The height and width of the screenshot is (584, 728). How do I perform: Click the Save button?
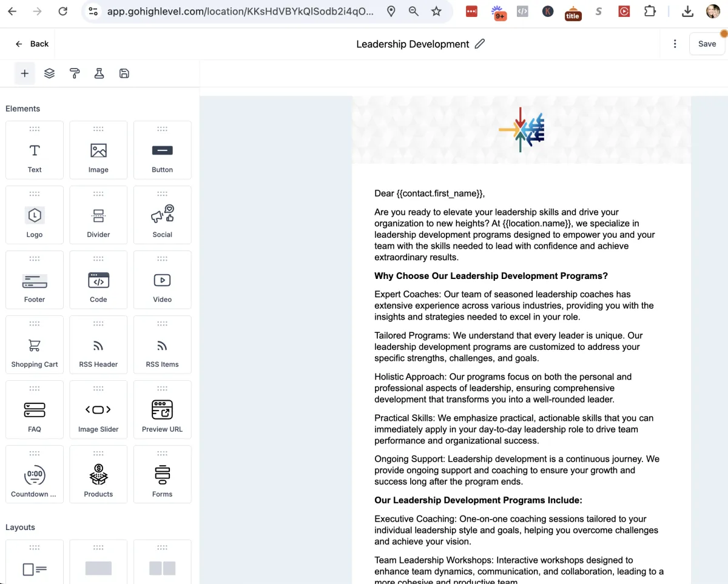(x=707, y=44)
